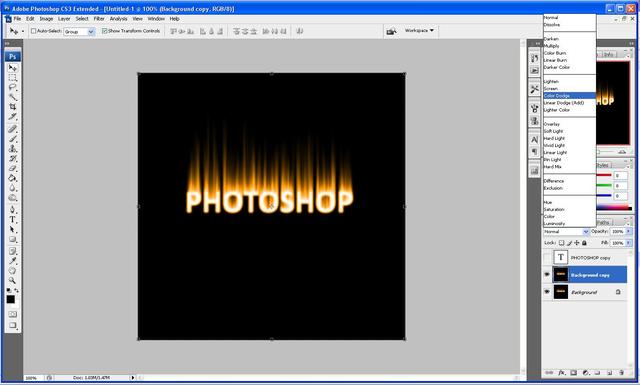
Task: Select the Zoom tool
Action: 13,280
